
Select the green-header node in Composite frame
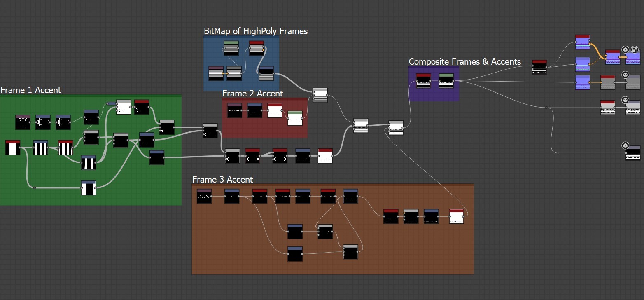446,81
